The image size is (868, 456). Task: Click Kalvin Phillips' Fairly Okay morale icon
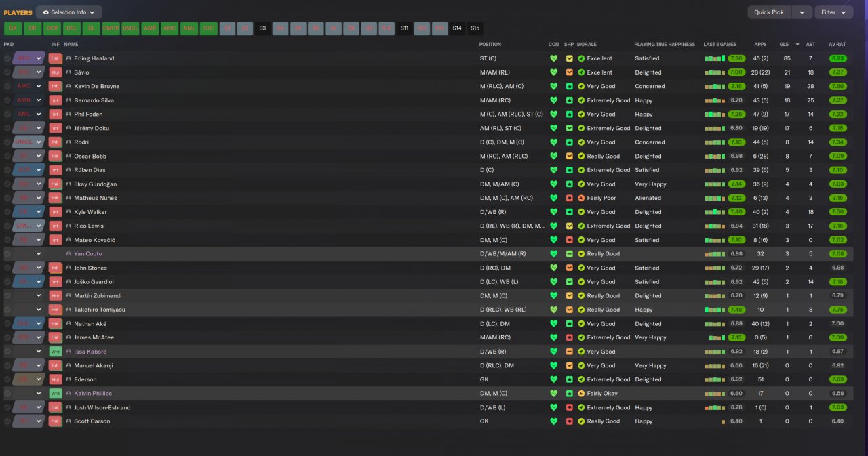click(581, 393)
